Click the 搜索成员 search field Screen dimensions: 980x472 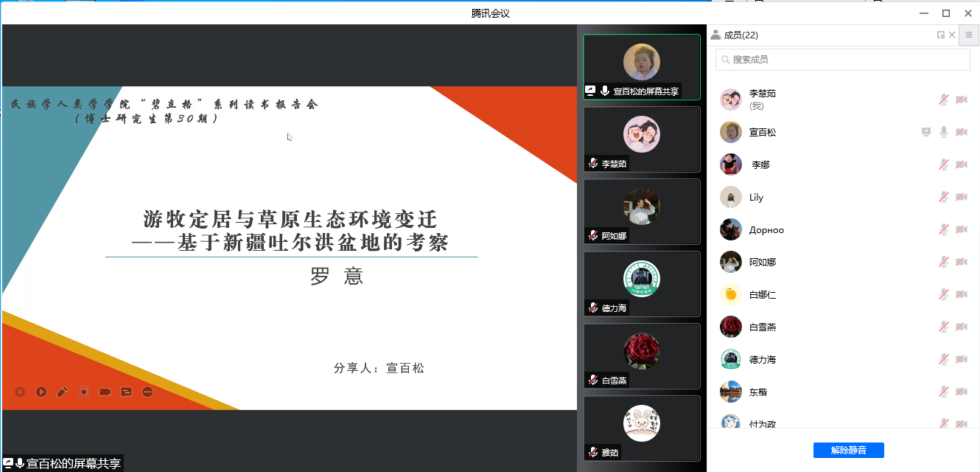(x=843, y=60)
